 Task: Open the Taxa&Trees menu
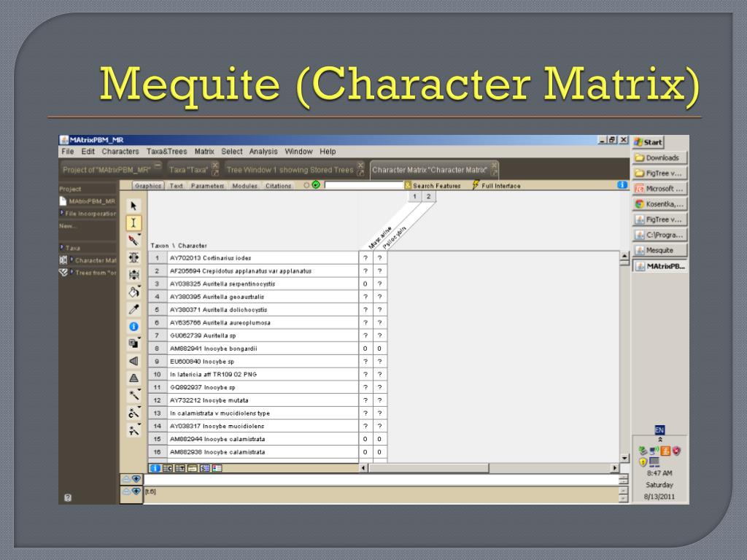167,152
